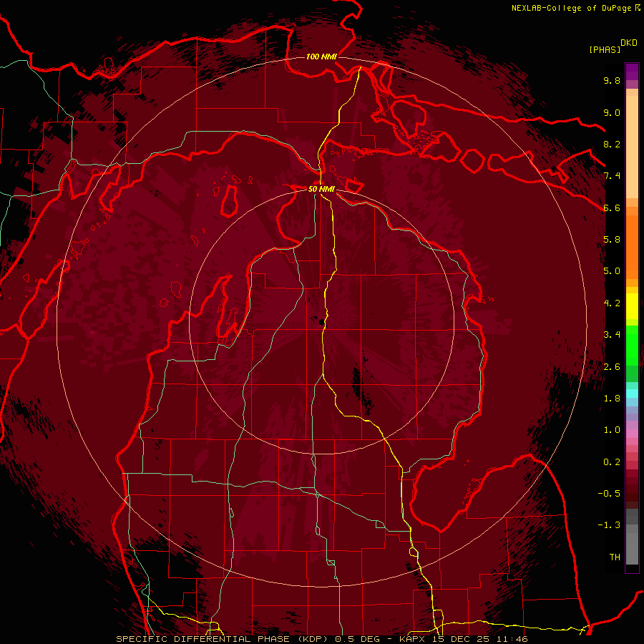
Task: Click the 6.6 legend value
Action: point(612,208)
